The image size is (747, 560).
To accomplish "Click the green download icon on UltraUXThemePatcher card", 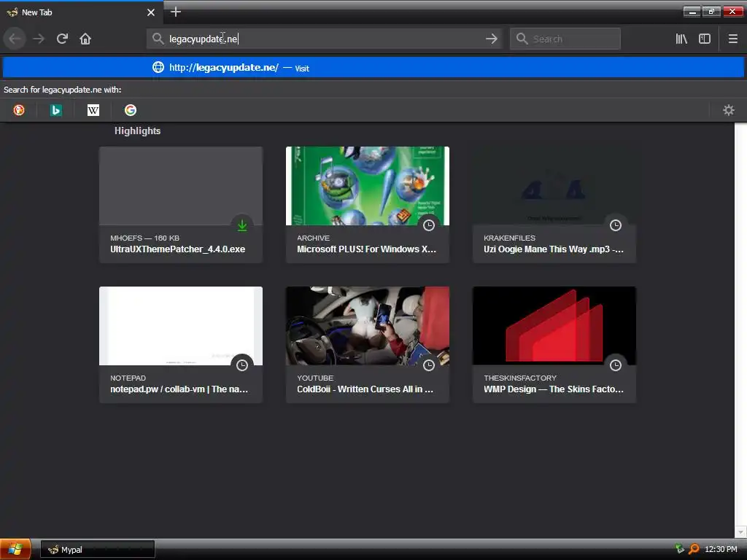I will [242, 225].
